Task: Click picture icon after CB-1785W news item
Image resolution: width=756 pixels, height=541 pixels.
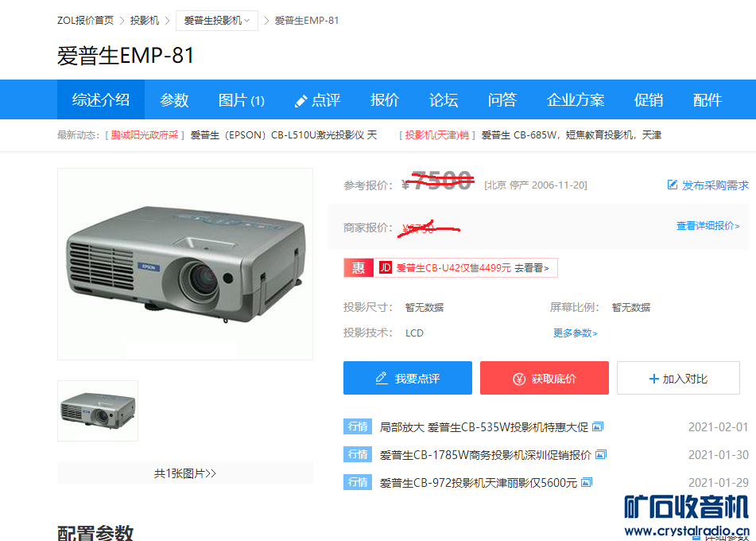Action: [x=601, y=454]
